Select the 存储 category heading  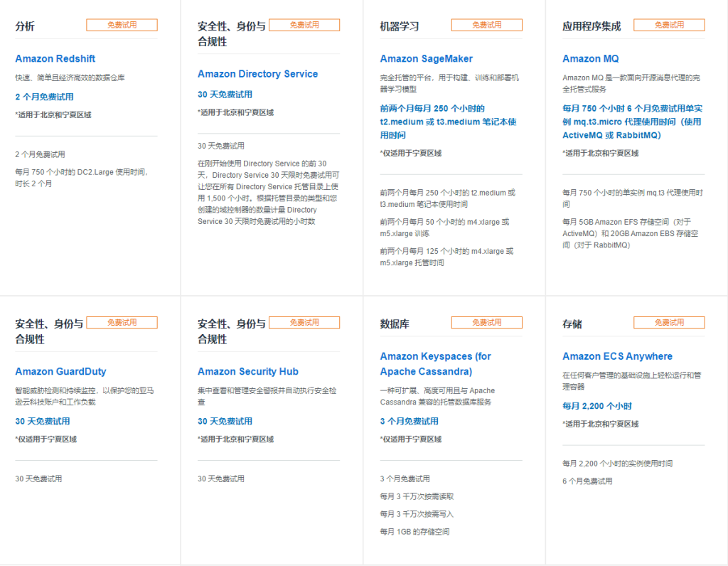coord(571,322)
